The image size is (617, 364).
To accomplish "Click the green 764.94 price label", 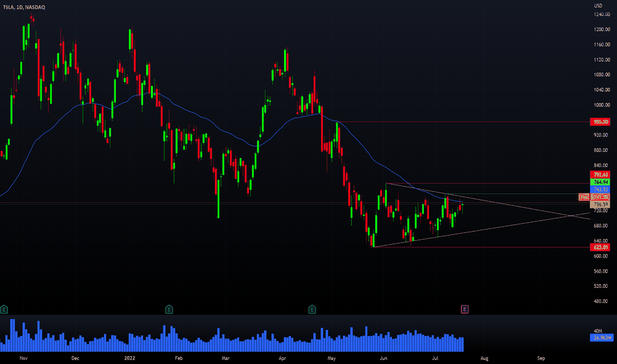I will click(x=600, y=182).
